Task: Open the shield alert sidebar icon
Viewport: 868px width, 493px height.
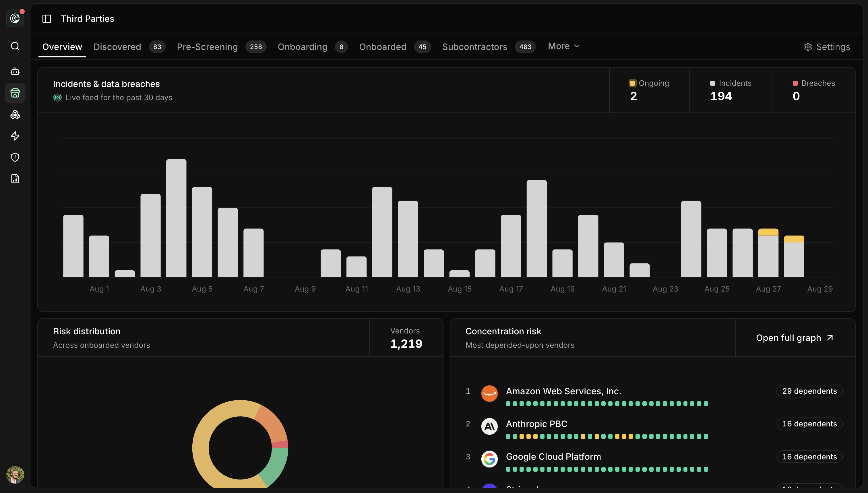Action: click(x=15, y=157)
